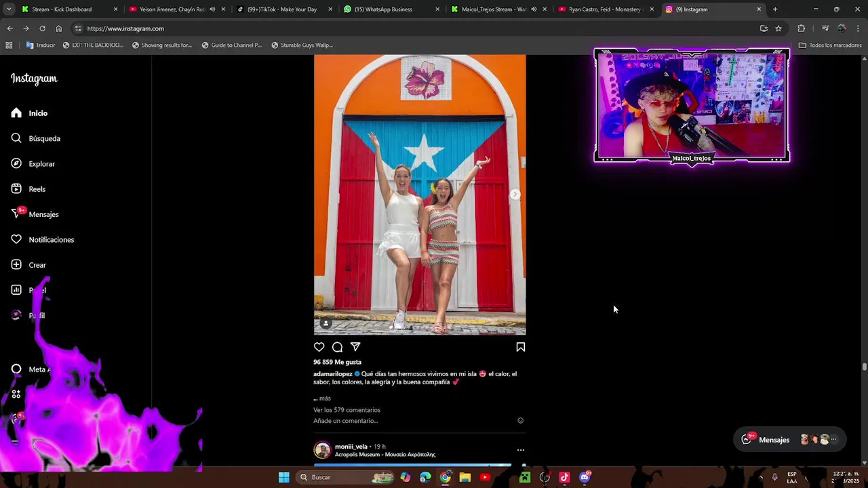This screenshot has height=488, width=868.
Task: Open TikTok app in taskbar
Action: 564,477
